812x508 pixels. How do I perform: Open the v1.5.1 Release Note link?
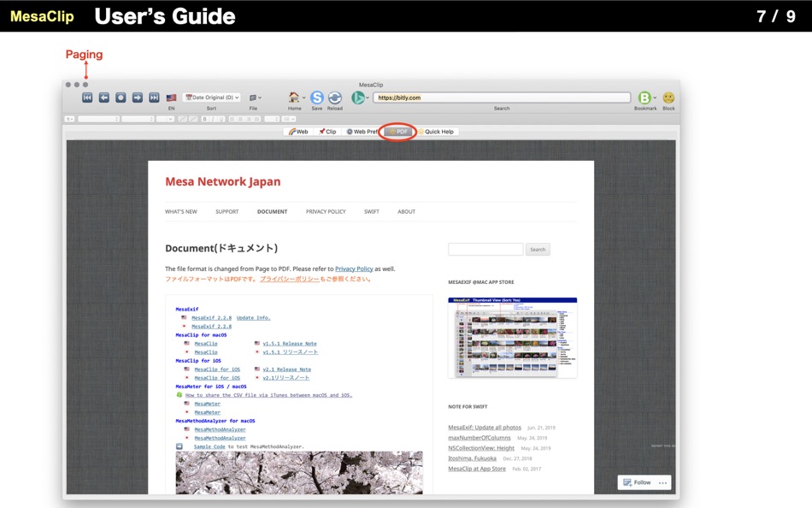[290, 344]
